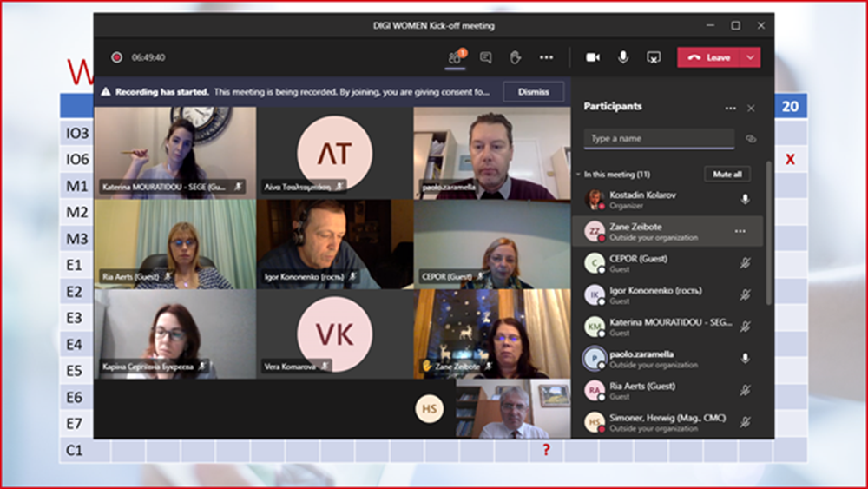This screenshot has height=489, width=868.
Task: Close the Participants panel
Action: [751, 109]
